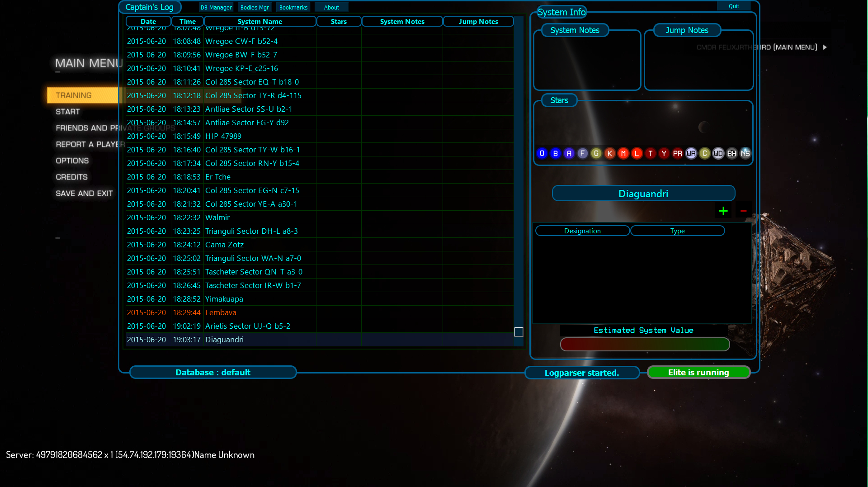Select the BH black hole icon
868x487 pixels.
(732, 154)
